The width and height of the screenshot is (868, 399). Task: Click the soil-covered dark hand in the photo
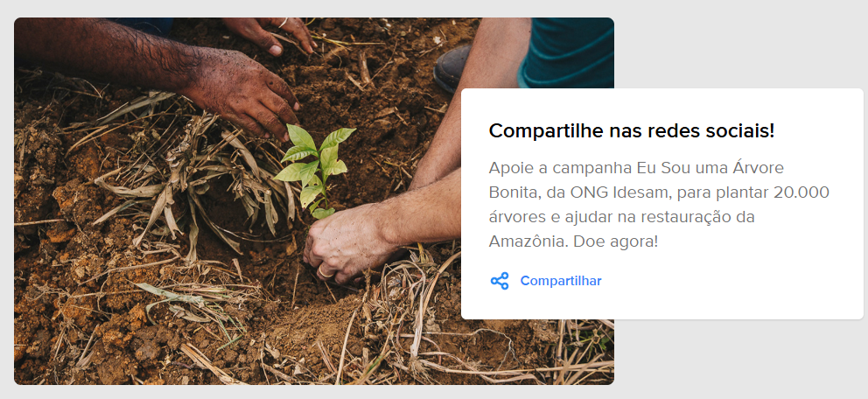click(x=241, y=93)
